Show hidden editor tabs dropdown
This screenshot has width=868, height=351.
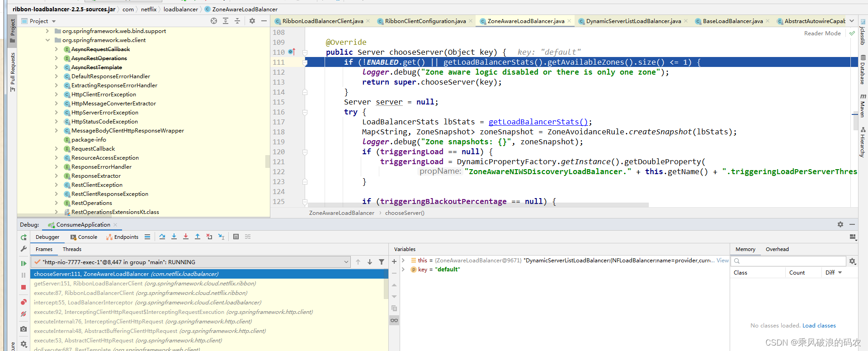tap(852, 21)
